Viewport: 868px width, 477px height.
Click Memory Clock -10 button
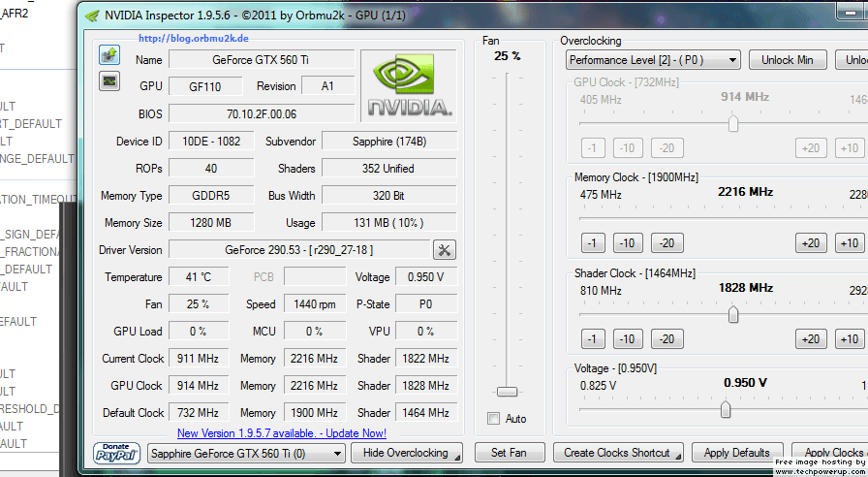click(628, 243)
